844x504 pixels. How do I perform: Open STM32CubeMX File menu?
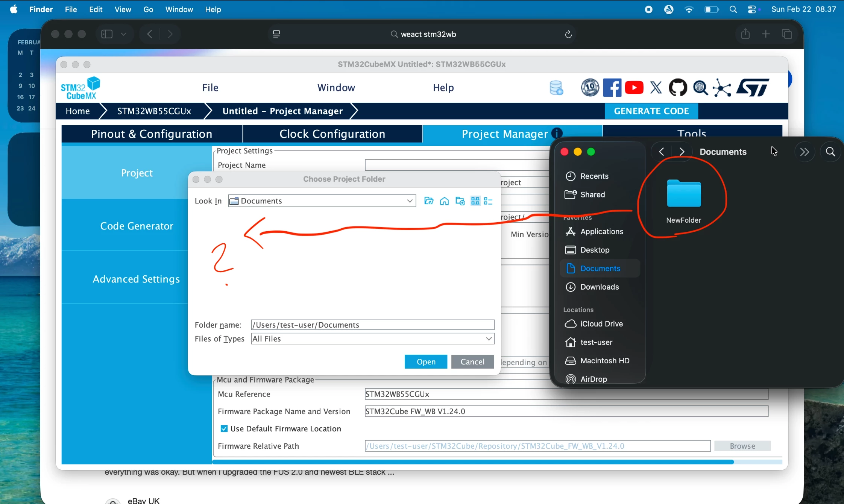coord(210,88)
